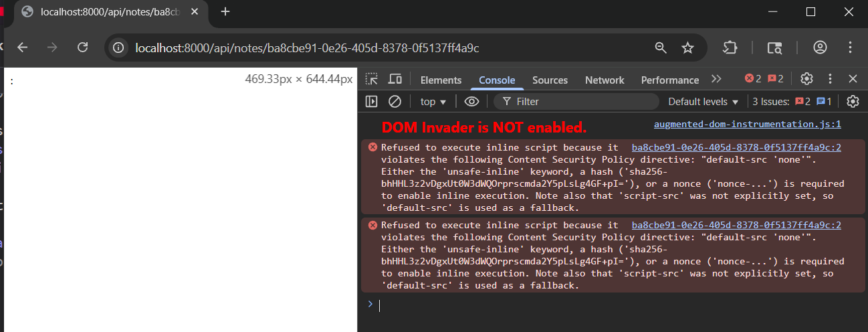Bookmark this page with the star
868x332 pixels.
tap(687, 48)
